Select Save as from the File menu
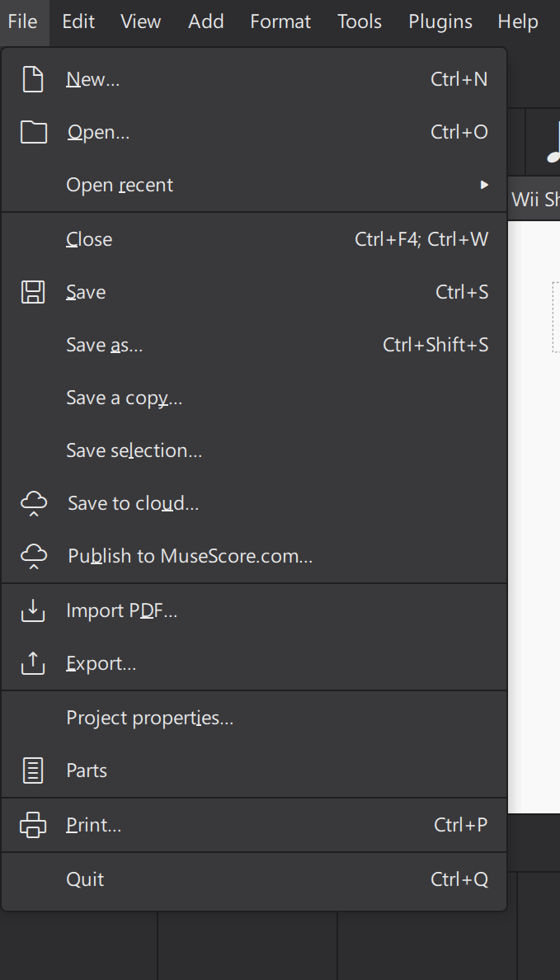The width and height of the screenshot is (560, 980). point(105,344)
